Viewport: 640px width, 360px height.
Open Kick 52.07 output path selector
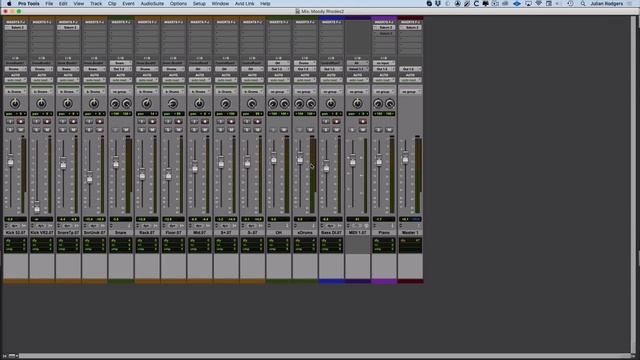[x=16, y=69]
